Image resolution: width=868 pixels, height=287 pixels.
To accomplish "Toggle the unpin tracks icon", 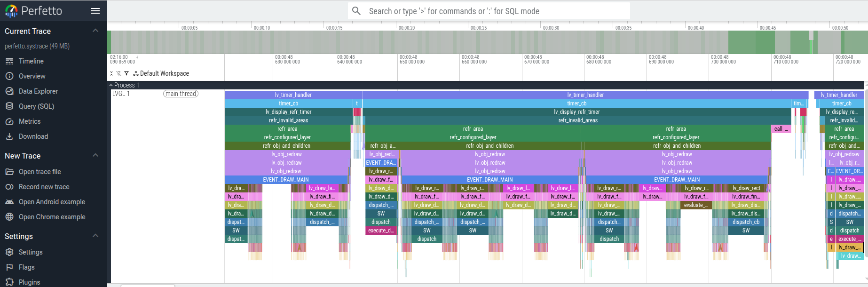I will coord(119,73).
